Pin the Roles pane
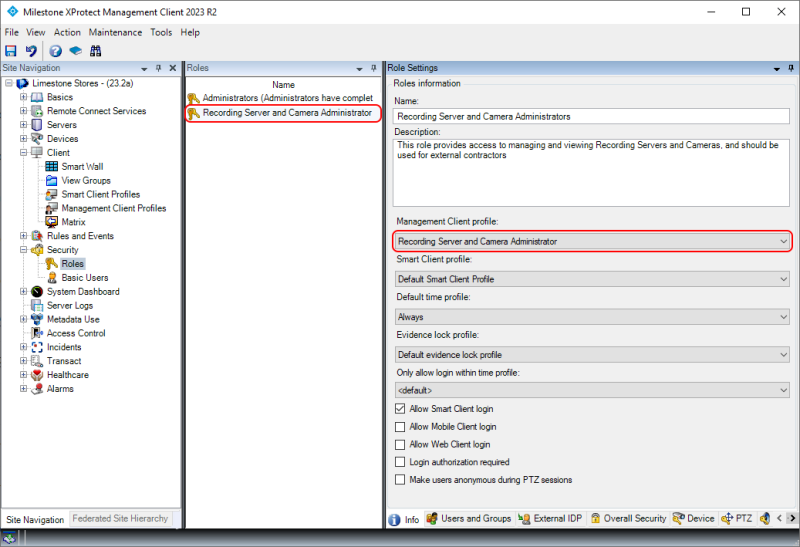The width and height of the screenshot is (800, 547). point(374,68)
